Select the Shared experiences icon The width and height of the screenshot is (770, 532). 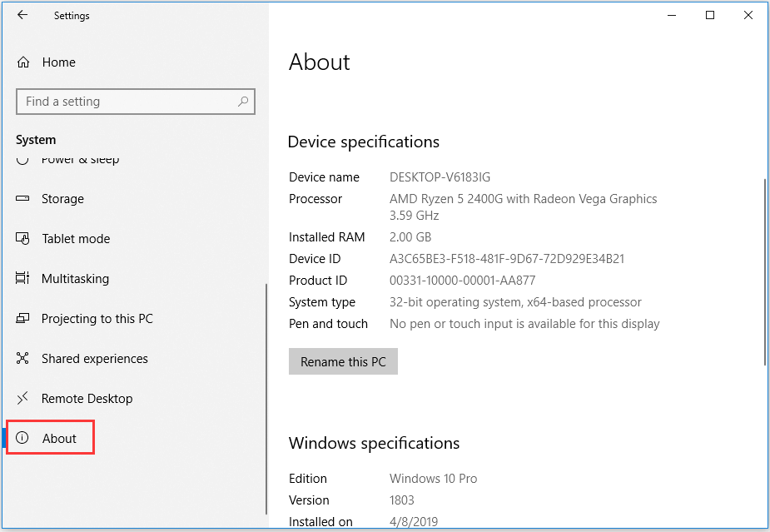coord(23,359)
